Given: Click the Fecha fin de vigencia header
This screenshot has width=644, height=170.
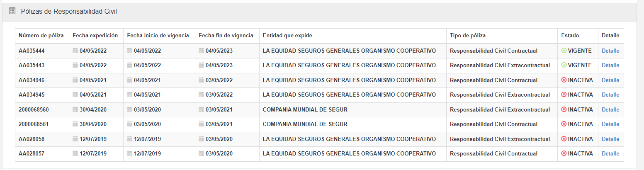Looking at the screenshot, I should [226, 36].
